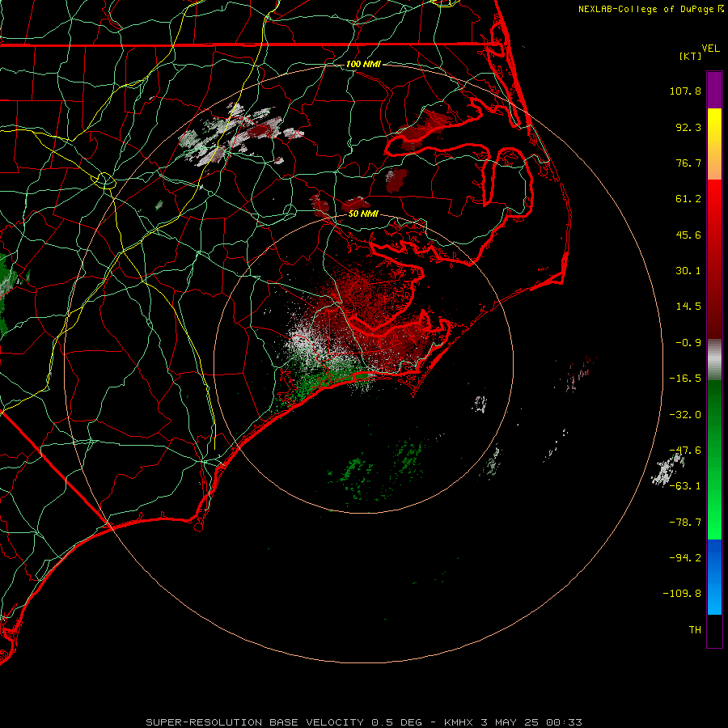Click the -94.2 legend value

pos(685,558)
